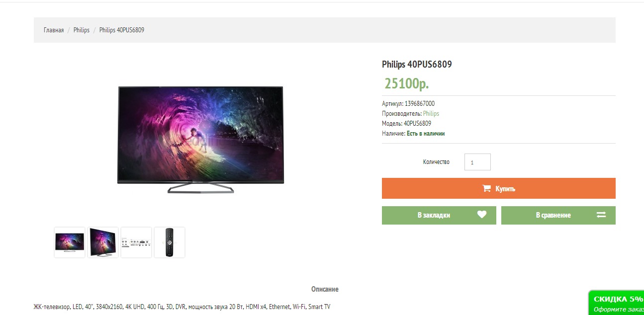Screen dimensions: 644x315
Task: Click the shopping cart icon on Купить
Action: pos(486,188)
